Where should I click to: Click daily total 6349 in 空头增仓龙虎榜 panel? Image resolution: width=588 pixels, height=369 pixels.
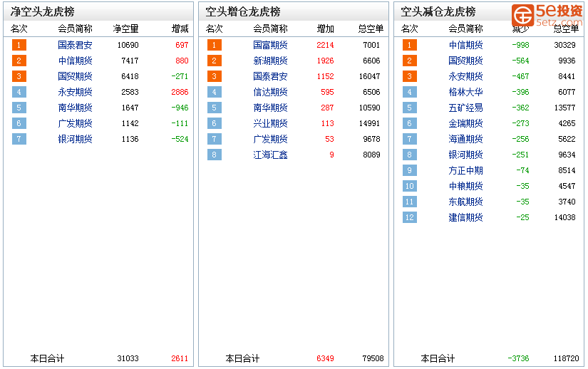point(325,358)
